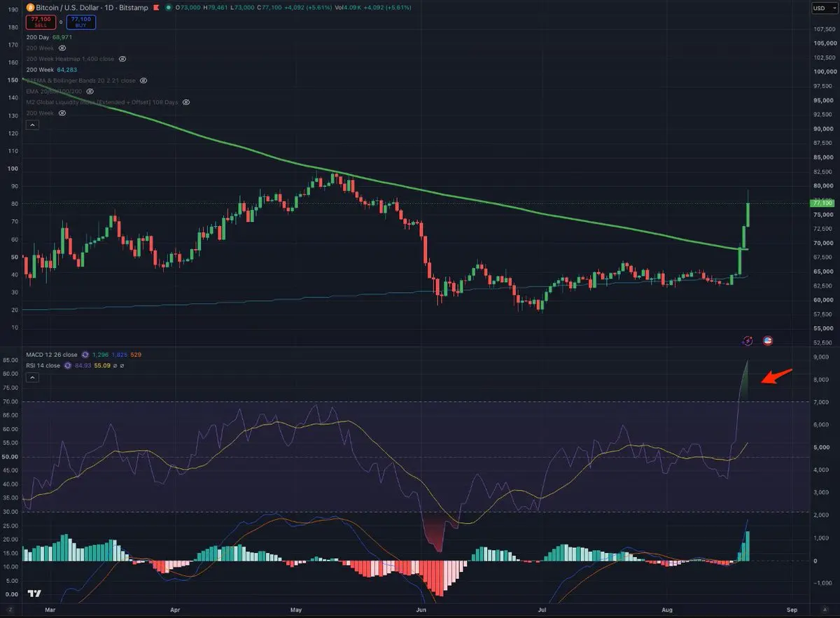This screenshot has height=618, width=840.
Task: Click the 190 left scale label
Action: point(13,9)
